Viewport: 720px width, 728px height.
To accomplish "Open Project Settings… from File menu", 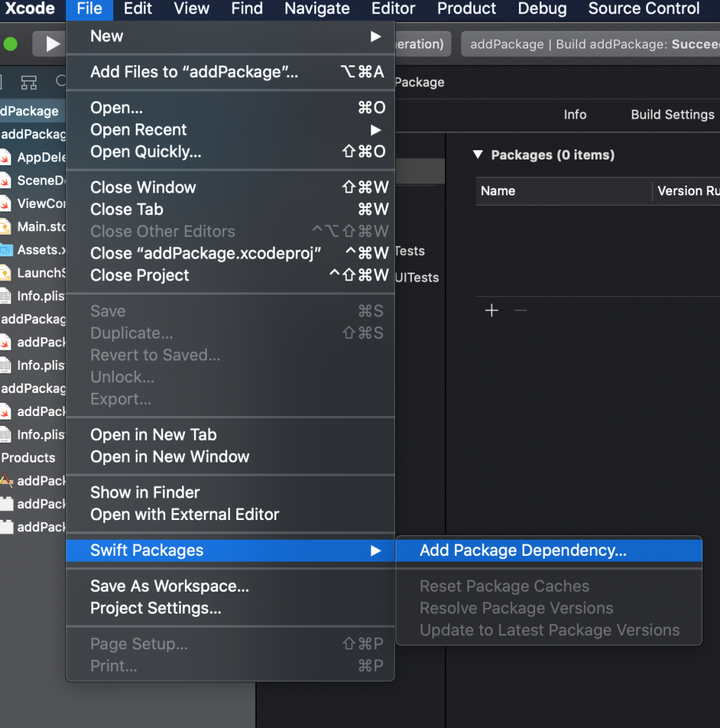I will [x=231, y=609].
